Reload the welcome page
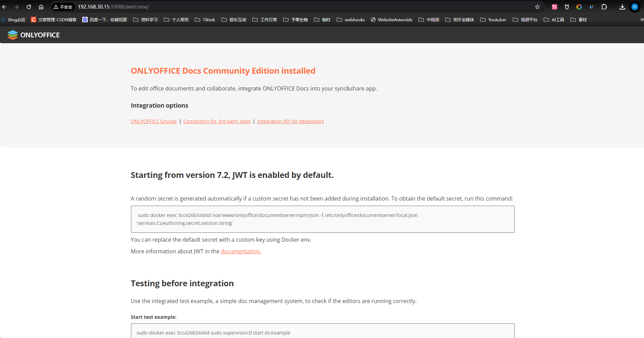Viewport: 644px width, 338px height. pos(29,7)
